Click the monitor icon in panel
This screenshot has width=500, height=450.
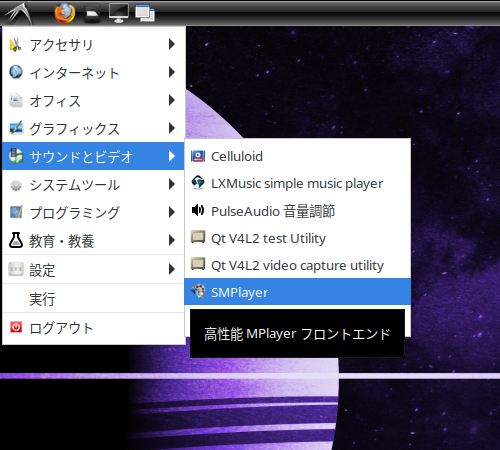point(119,13)
